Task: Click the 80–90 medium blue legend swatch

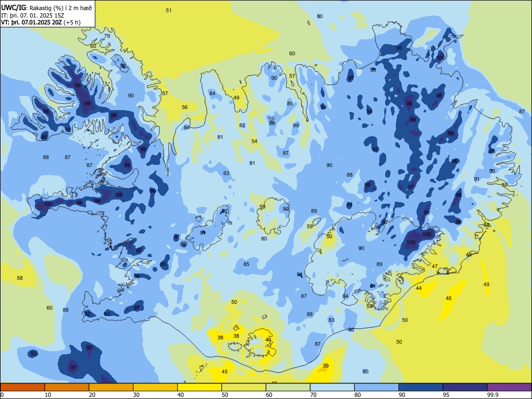Action: pos(377,387)
